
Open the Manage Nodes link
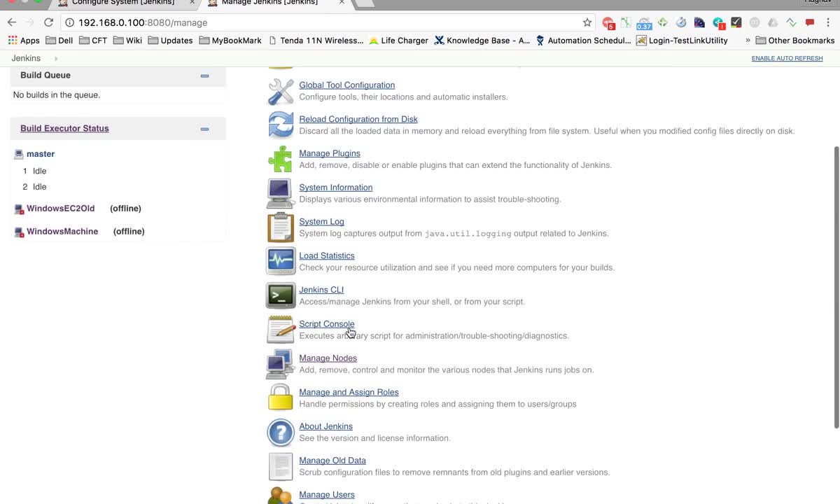coord(328,358)
